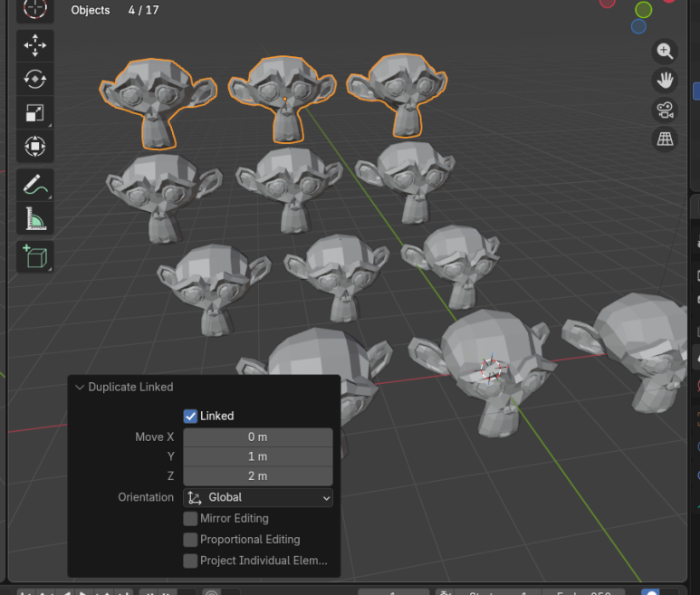700x595 pixels.
Task: Click the green Y axis gizmo circle
Action: click(x=643, y=10)
